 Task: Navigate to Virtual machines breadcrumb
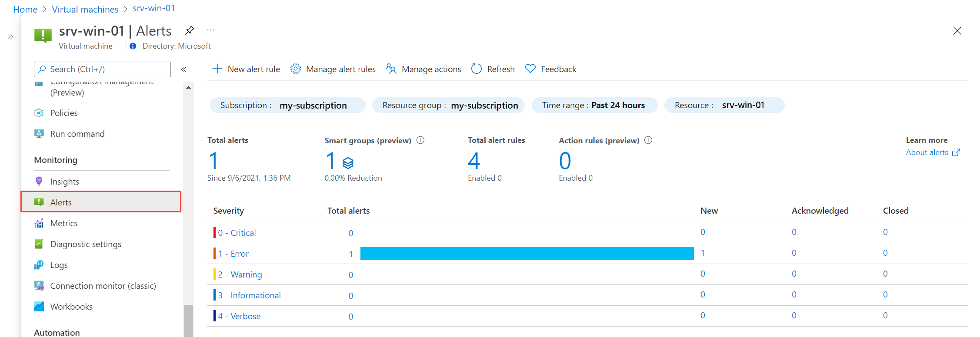click(x=85, y=9)
